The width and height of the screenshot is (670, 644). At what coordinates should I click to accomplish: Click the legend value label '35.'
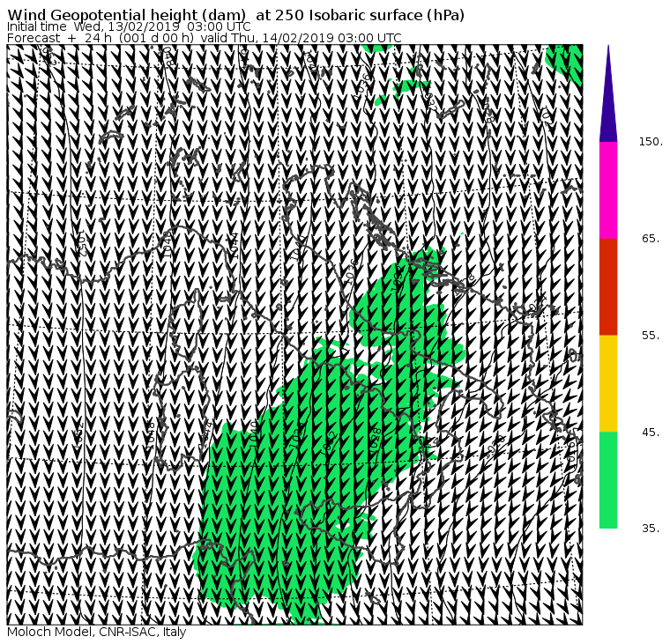tap(651, 529)
